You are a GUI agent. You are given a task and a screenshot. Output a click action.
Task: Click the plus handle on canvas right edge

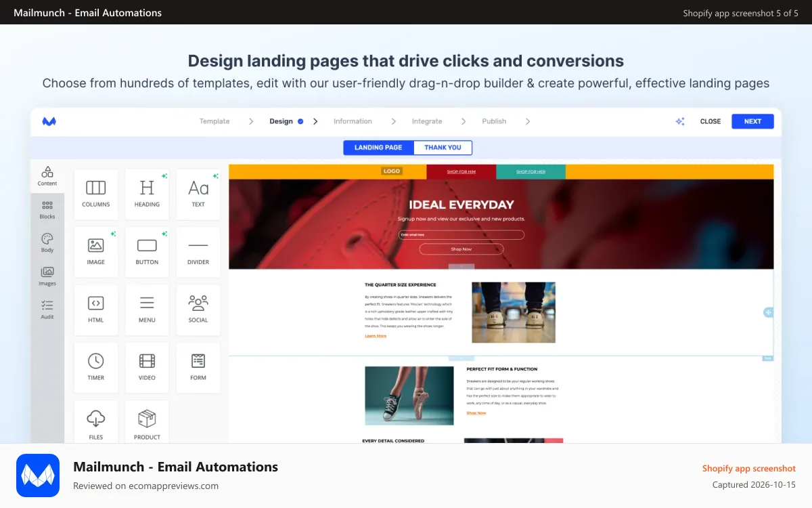(x=768, y=312)
